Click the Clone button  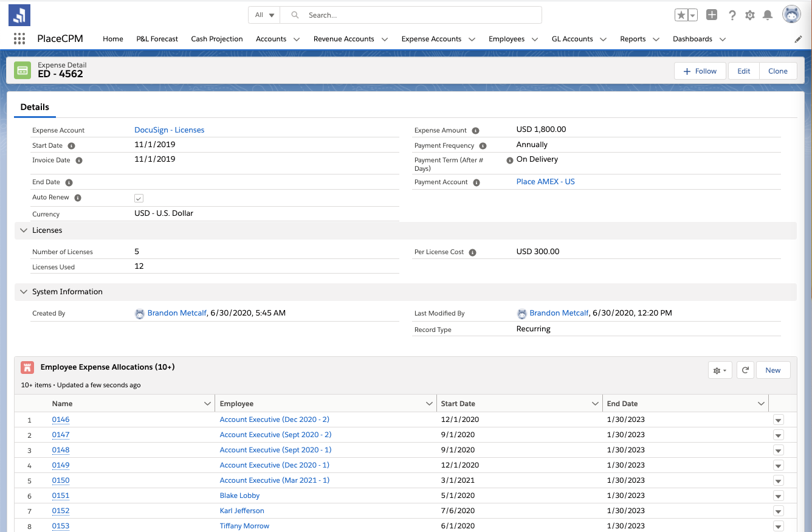pyautogui.click(x=777, y=71)
